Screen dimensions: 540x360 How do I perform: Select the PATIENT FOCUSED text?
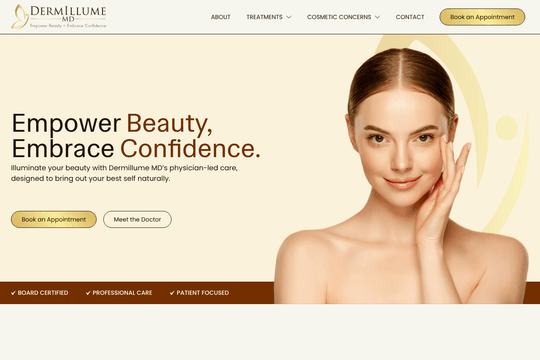click(x=203, y=293)
